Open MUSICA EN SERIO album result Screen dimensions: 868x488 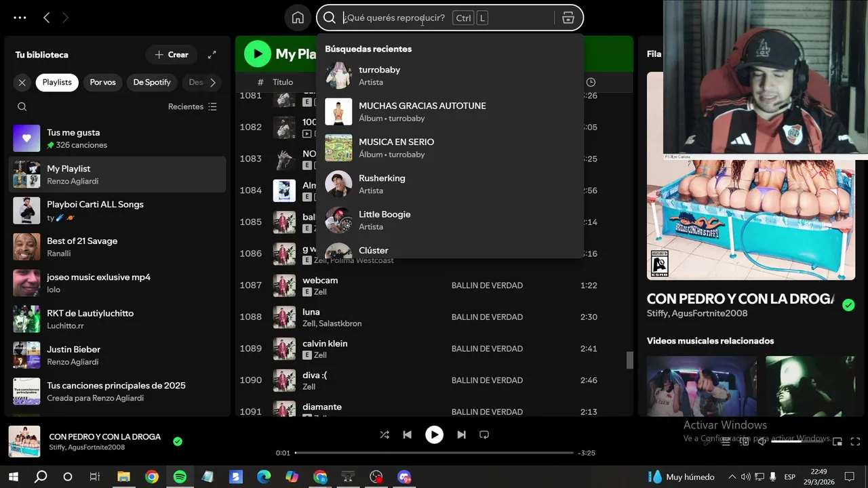[x=450, y=148]
